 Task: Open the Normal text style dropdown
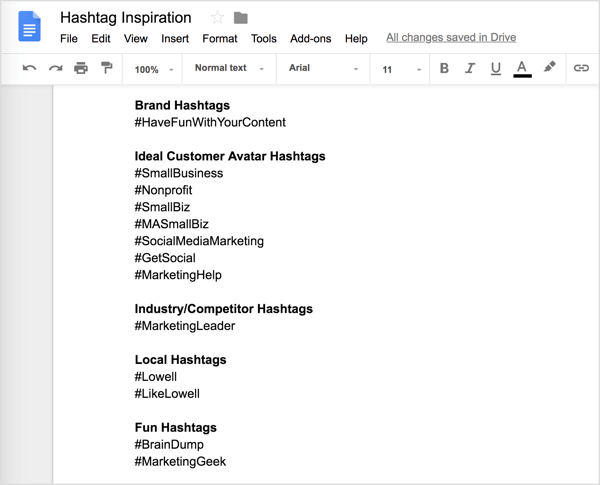[x=230, y=69]
